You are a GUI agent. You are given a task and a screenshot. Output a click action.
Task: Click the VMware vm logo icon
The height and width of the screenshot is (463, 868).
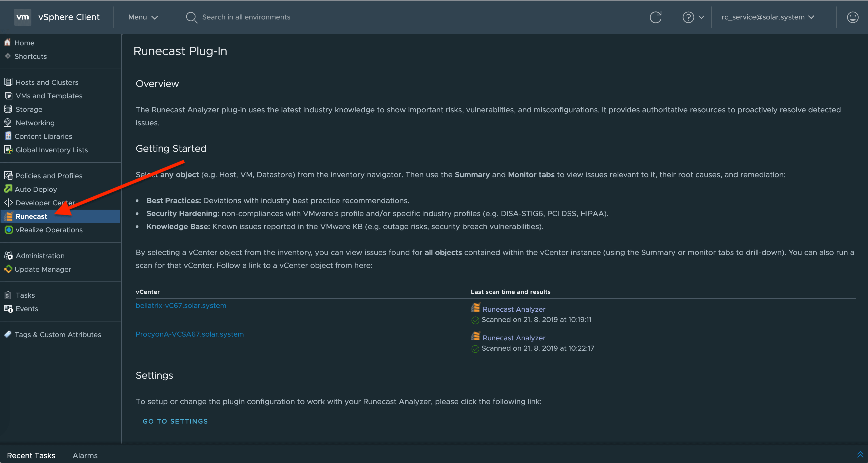coord(22,17)
